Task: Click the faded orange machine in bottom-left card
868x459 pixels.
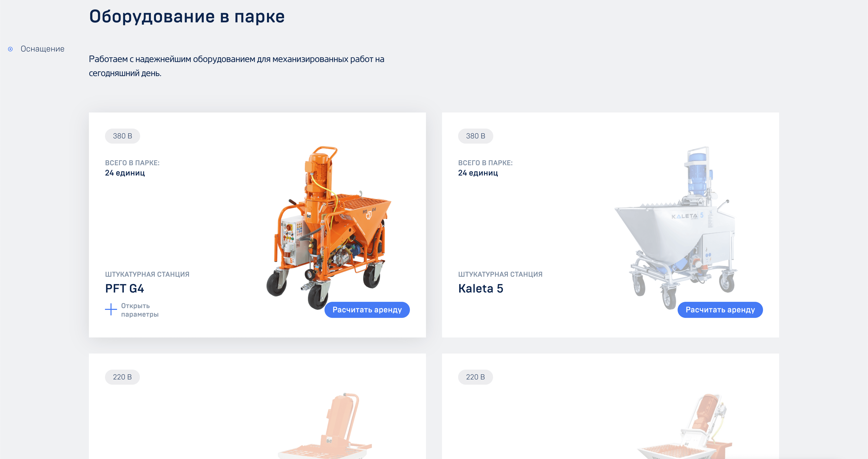Action: (x=325, y=426)
